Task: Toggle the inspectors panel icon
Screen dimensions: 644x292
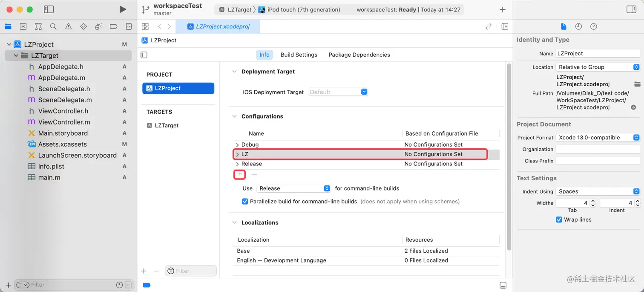Action: point(631,9)
